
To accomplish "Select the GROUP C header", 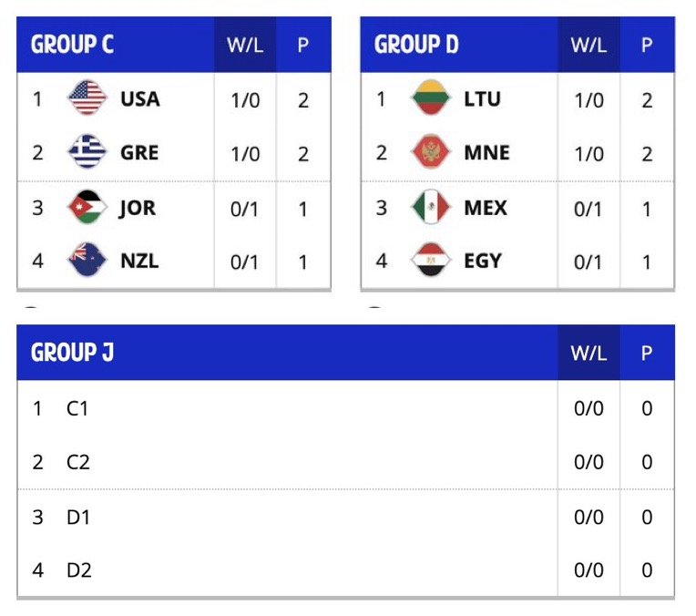I will [x=72, y=45].
